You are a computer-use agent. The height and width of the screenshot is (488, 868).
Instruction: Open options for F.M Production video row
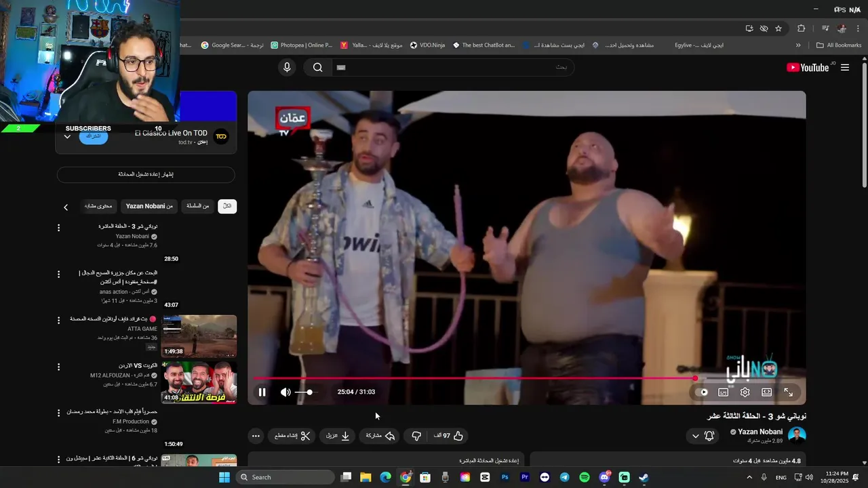pyautogui.click(x=58, y=413)
